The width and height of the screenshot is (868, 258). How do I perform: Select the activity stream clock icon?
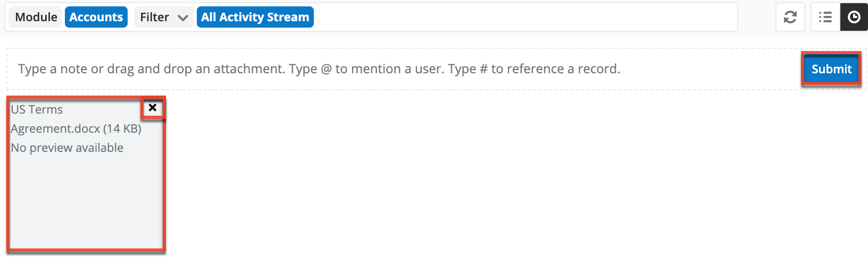(854, 17)
